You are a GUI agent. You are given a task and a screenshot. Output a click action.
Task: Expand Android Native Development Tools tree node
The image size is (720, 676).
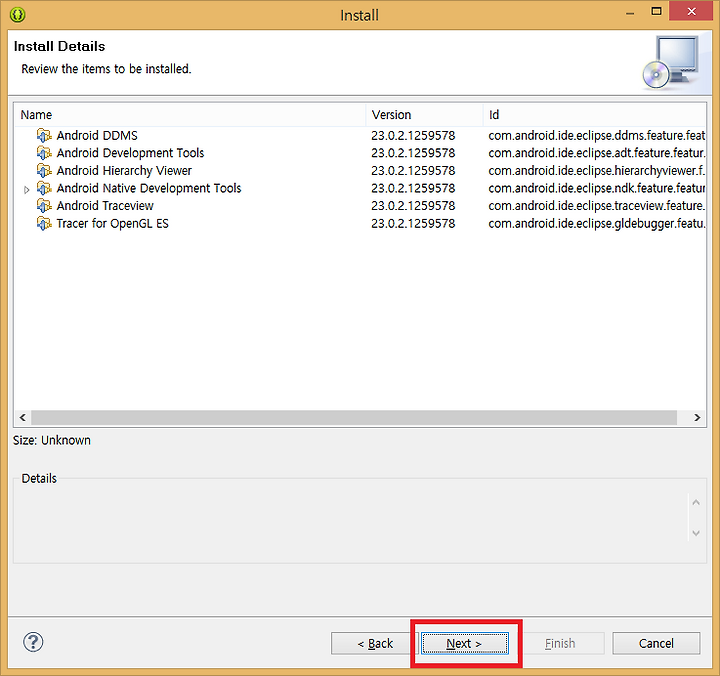point(27,189)
